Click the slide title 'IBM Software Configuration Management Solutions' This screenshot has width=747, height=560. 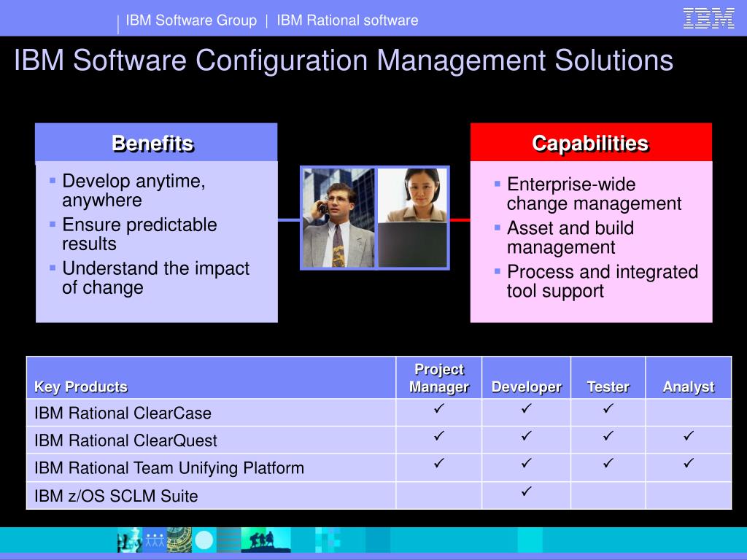click(344, 60)
